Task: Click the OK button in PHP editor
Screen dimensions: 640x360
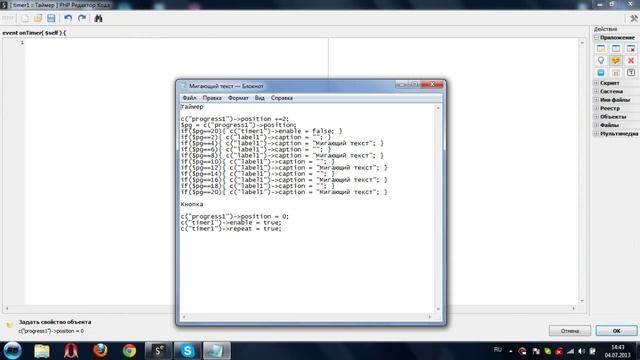Action: 616,331
